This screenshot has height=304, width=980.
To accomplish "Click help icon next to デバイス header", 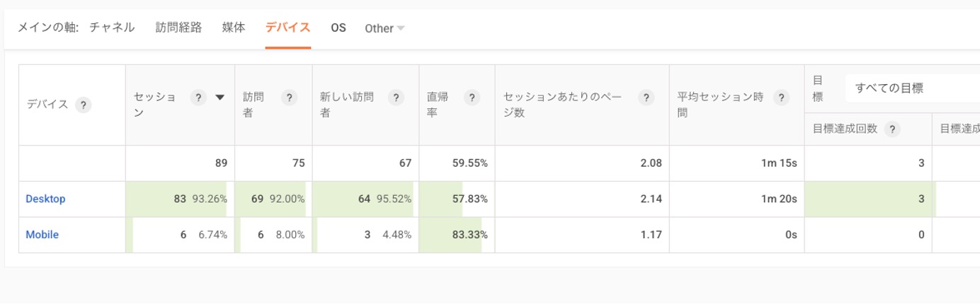I will click(x=84, y=105).
